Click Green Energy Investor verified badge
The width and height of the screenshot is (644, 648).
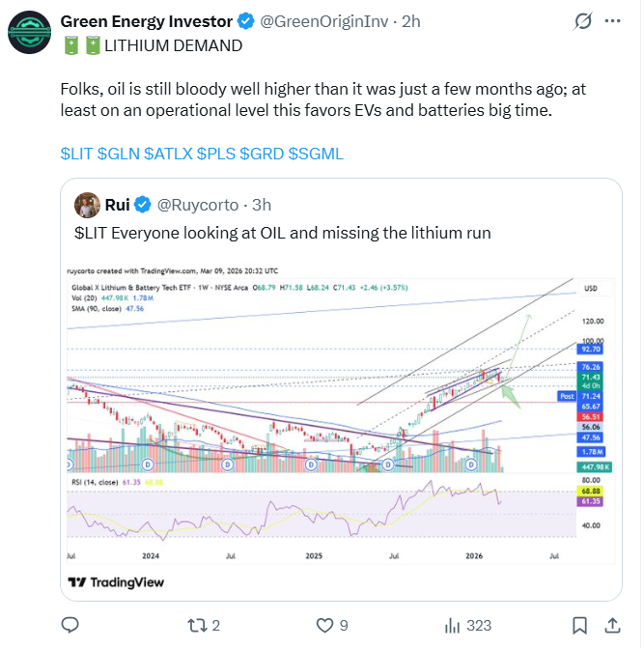[x=246, y=21]
